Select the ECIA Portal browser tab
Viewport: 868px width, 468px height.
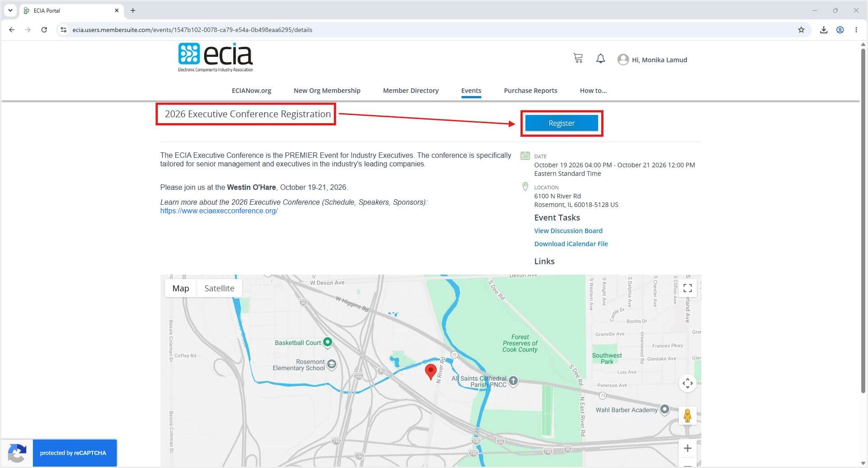click(71, 10)
